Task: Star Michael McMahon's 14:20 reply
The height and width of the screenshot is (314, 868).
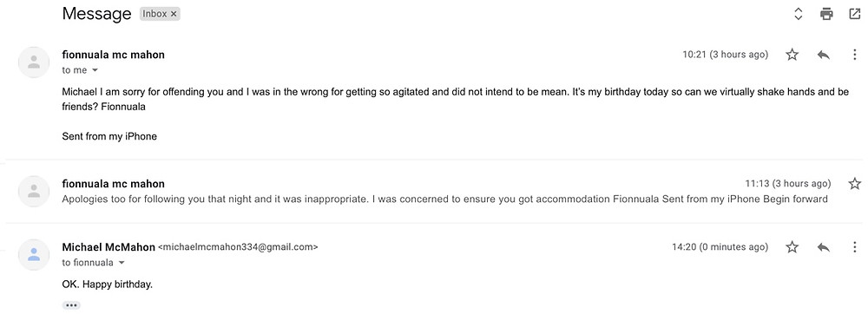Action: click(792, 247)
